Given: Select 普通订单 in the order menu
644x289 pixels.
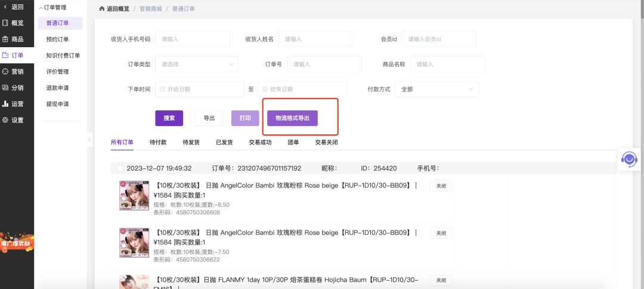Looking at the screenshot, I should 60,23.
